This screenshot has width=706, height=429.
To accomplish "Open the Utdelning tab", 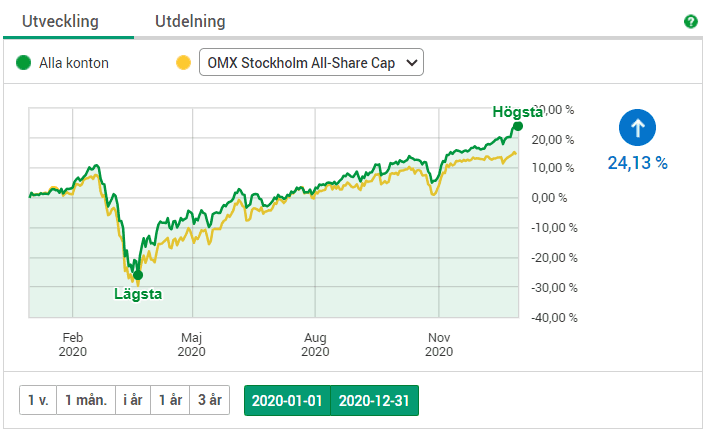I will coord(190,21).
